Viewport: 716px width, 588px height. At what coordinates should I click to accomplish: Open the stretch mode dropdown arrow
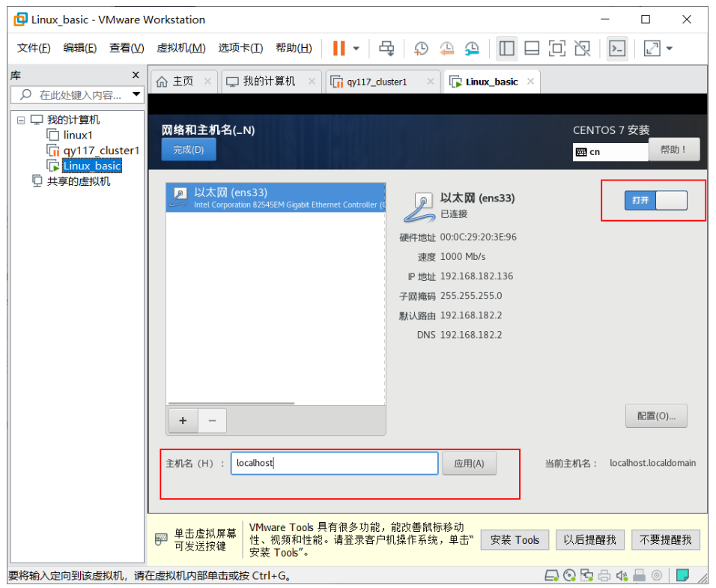coord(670,49)
